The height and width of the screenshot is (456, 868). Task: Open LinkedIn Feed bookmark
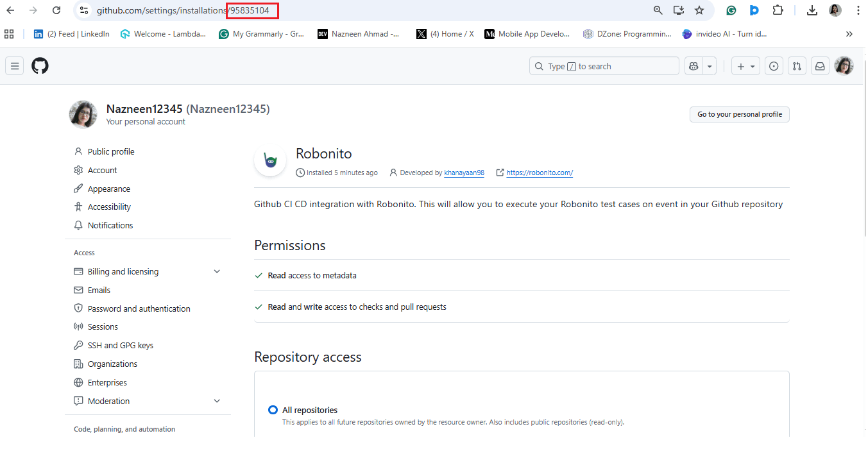pyautogui.click(x=71, y=34)
